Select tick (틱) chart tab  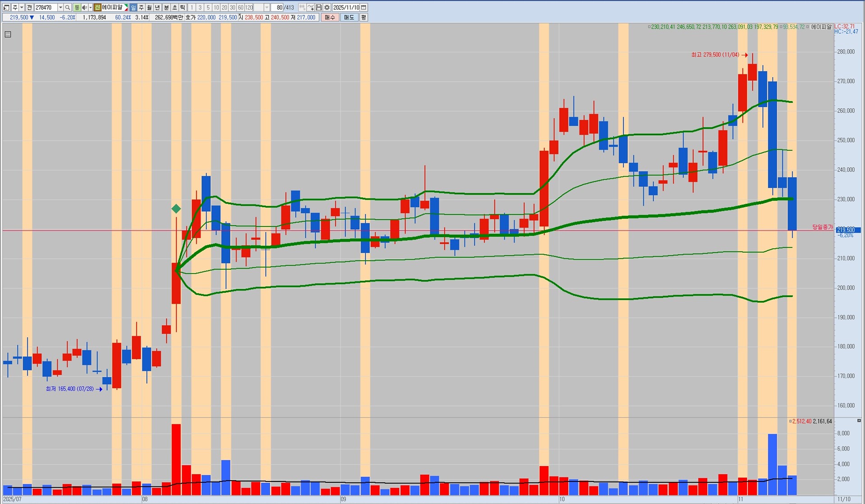(182, 8)
